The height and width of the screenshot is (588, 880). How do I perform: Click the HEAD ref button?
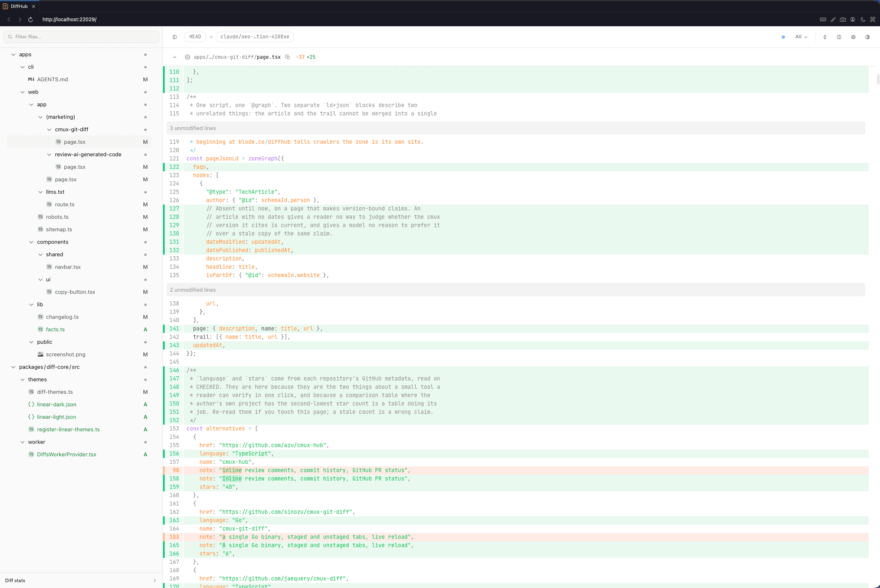pos(195,37)
